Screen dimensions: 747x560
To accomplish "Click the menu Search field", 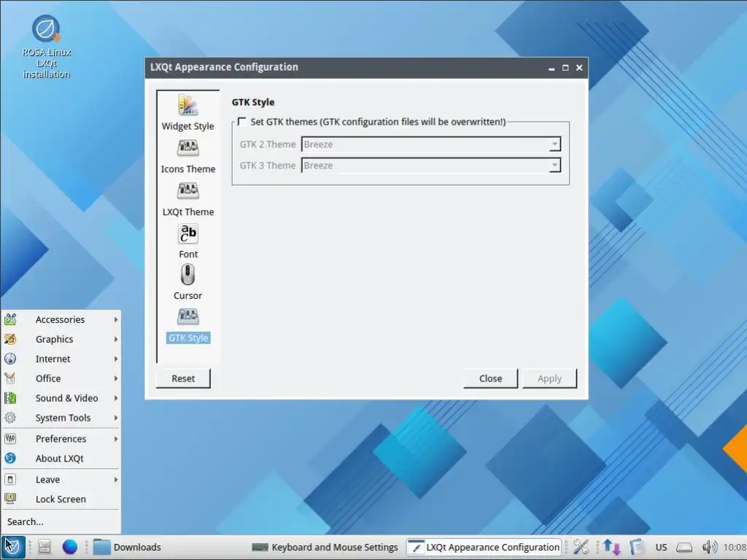I will [61, 522].
